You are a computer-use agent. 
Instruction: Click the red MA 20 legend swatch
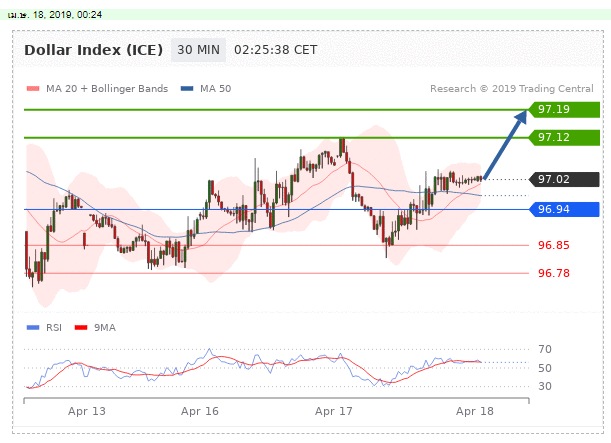click(33, 89)
